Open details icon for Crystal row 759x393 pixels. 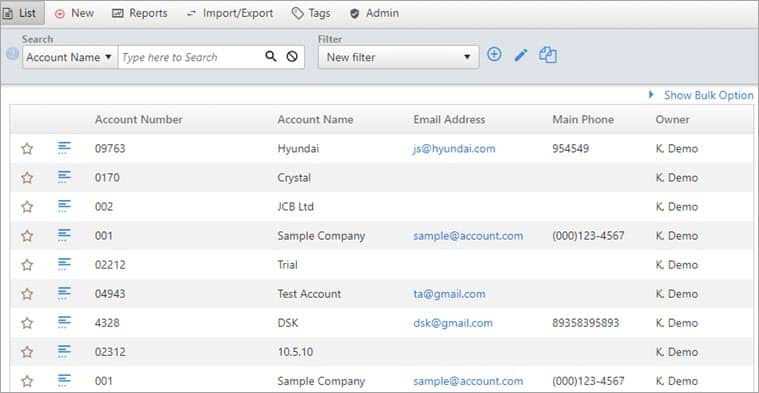click(x=64, y=177)
